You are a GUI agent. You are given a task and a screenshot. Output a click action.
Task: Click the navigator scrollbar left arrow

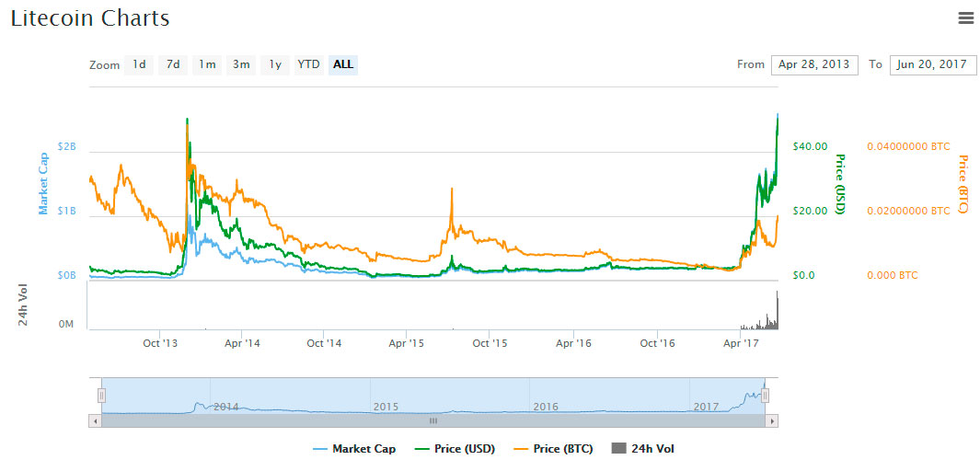[x=95, y=421]
